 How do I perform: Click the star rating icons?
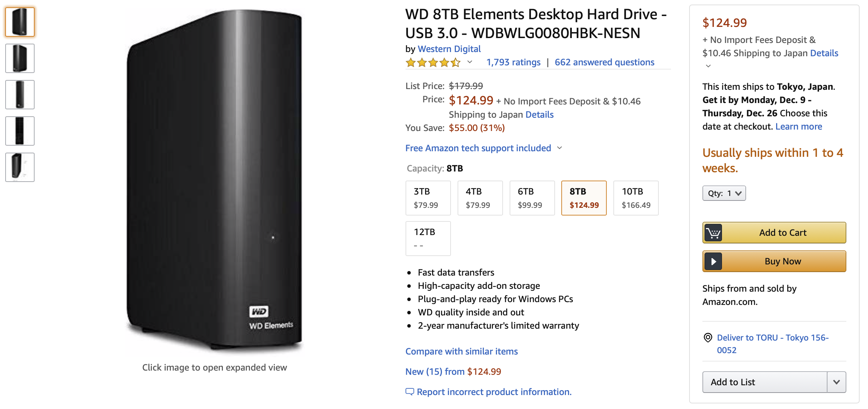[x=433, y=63]
